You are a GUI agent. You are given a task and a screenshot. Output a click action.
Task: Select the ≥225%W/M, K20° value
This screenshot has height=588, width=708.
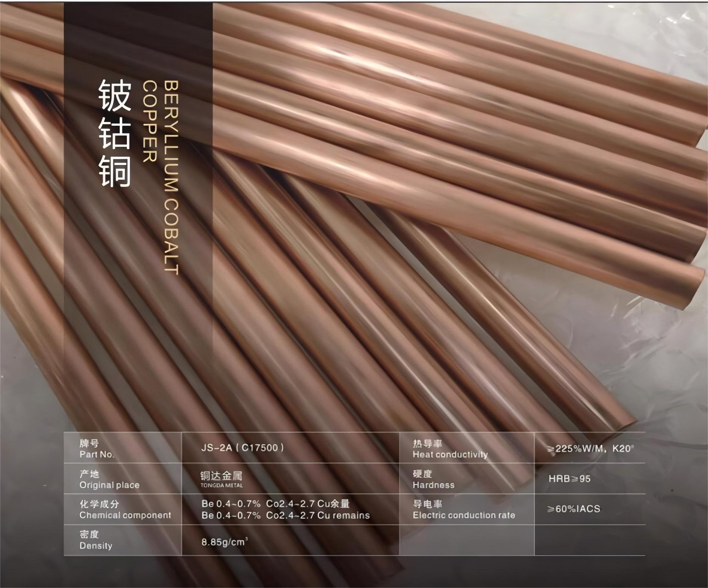[590, 449]
